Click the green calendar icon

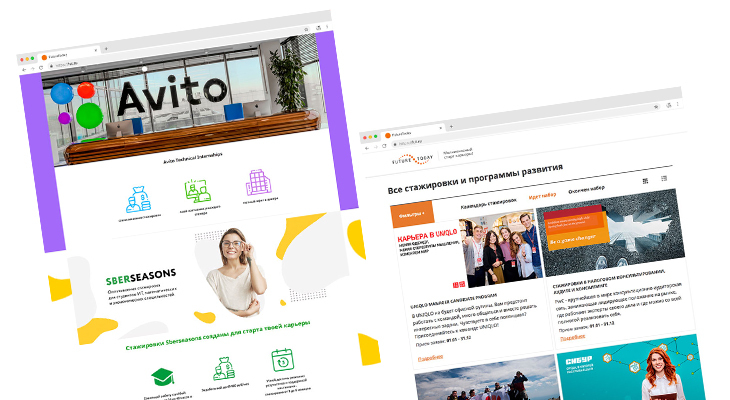point(282,360)
